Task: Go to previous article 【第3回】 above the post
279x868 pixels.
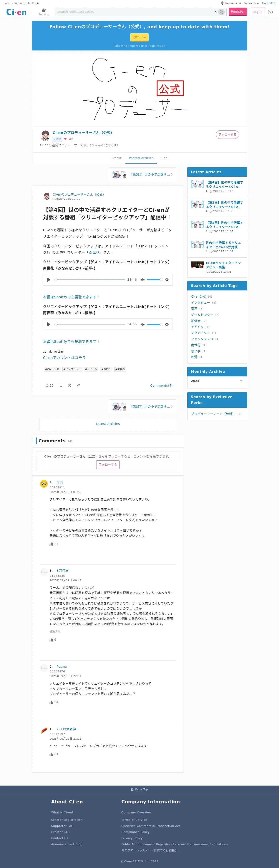Action: pos(142,174)
